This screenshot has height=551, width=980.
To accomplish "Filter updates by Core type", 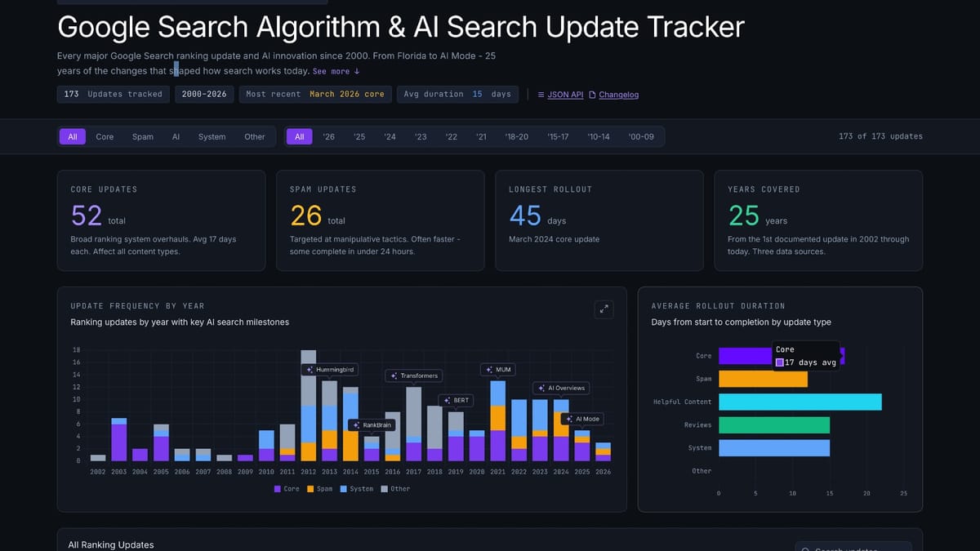I will [105, 136].
